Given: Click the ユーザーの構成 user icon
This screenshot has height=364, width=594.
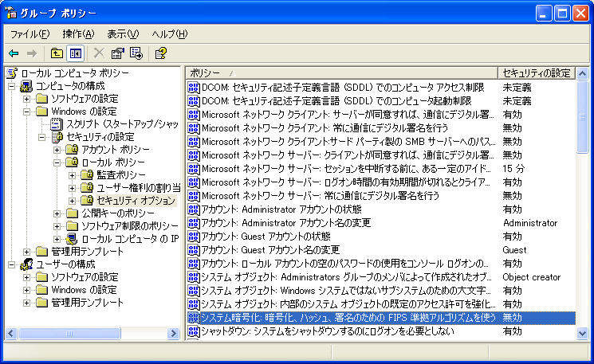Looking at the screenshot, I should [26, 264].
